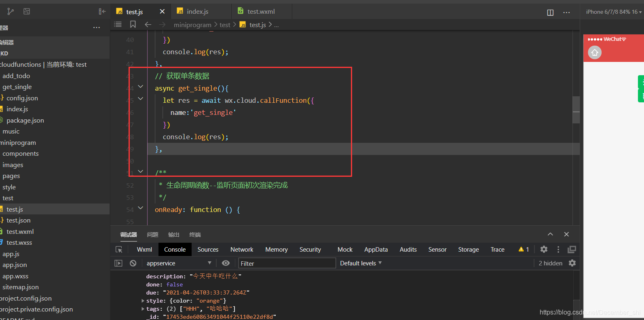Viewport: 644px width, 320px height.
Task: Open the Console devtools tab
Action: 175,250
